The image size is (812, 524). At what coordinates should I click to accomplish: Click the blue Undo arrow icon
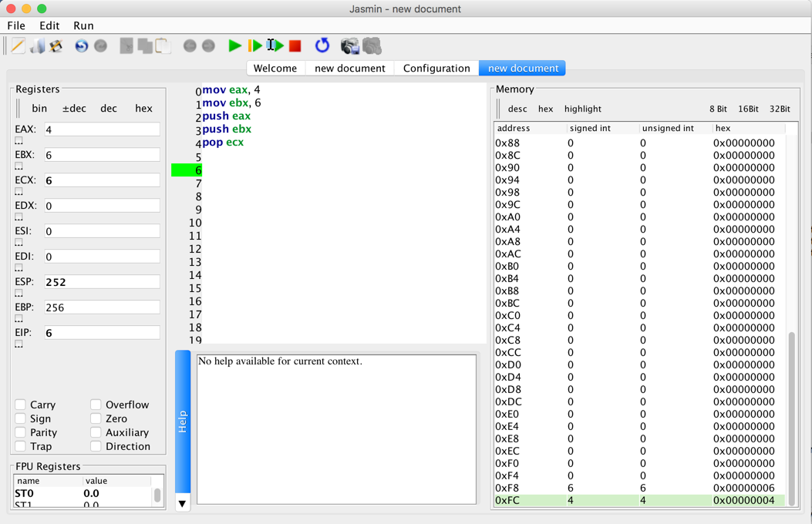click(x=81, y=46)
